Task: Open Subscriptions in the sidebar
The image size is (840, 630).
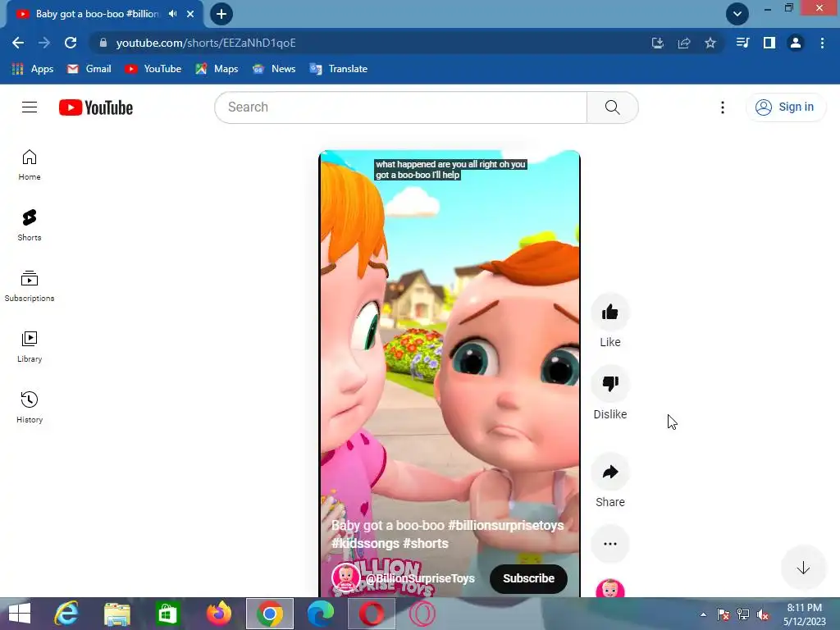Action: point(30,286)
